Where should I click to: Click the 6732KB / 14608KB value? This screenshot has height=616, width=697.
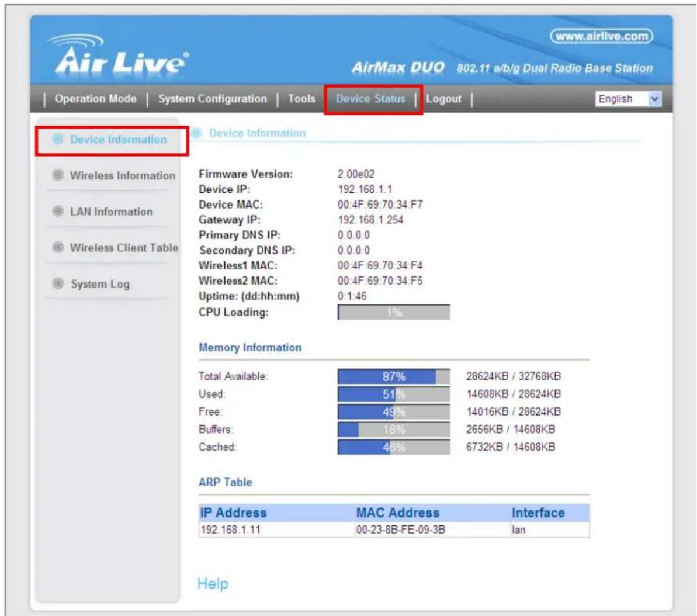[x=511, y=447]
